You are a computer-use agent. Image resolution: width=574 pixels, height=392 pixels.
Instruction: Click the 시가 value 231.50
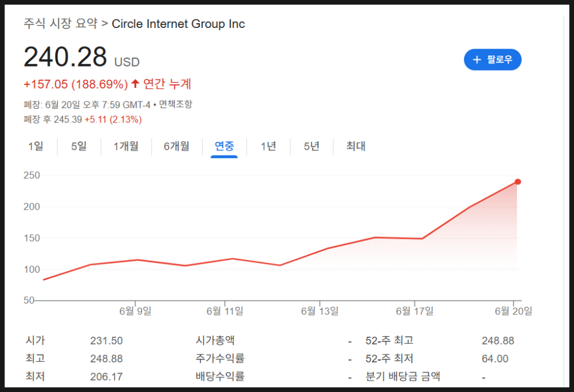pyautogui.click(x=106, y=341)
